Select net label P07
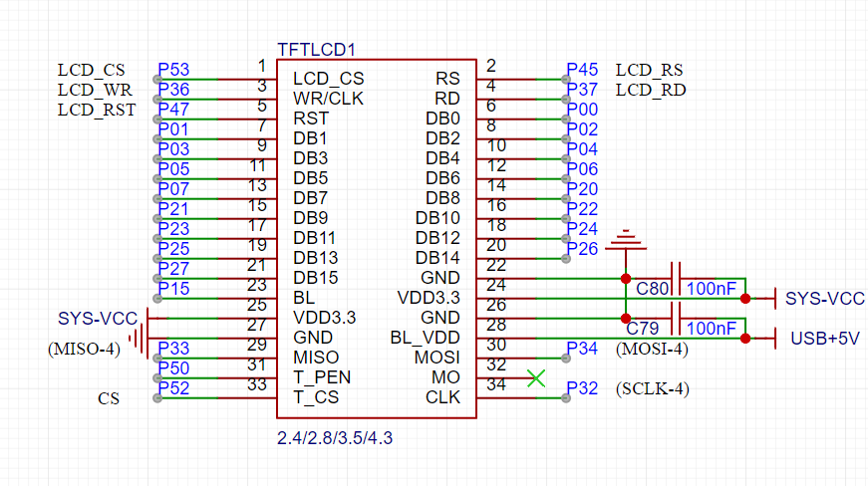This screenshot has width=868, height=486. [173, 189]
